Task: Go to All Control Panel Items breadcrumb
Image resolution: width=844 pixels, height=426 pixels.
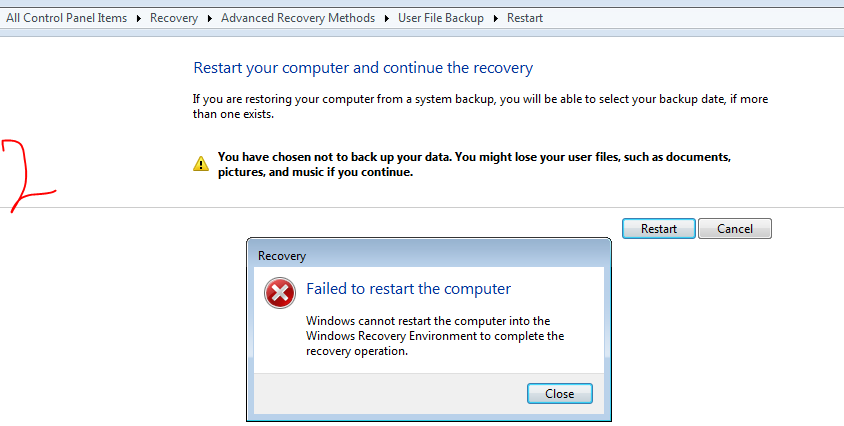Action: [67, 18]
